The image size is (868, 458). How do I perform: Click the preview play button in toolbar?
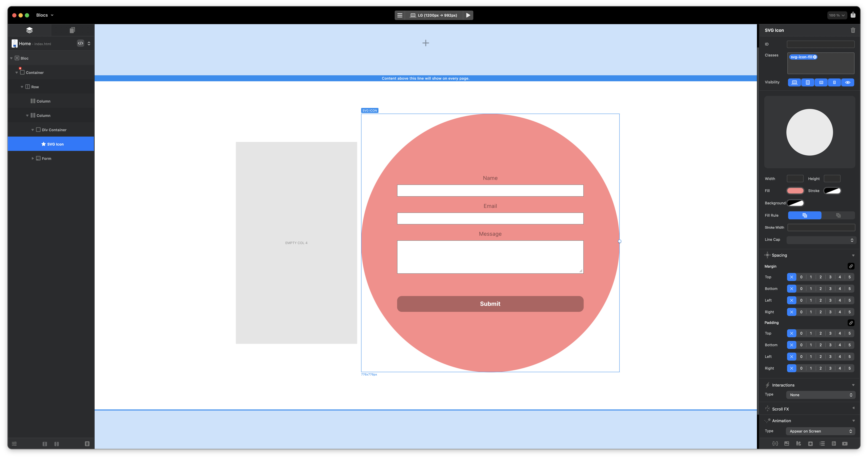(468, 15)
